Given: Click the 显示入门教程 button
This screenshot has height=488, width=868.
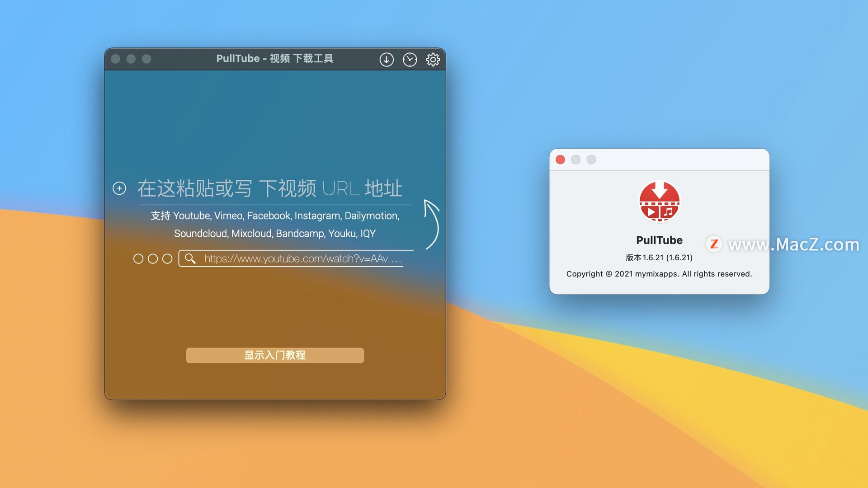Looking at the screenshot, I should 274,355.
